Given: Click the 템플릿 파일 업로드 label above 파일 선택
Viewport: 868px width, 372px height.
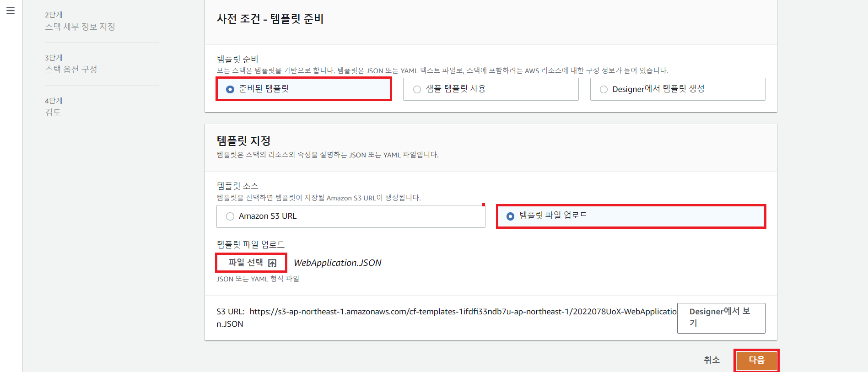Looking at the screenshot, I should point(250,244).
